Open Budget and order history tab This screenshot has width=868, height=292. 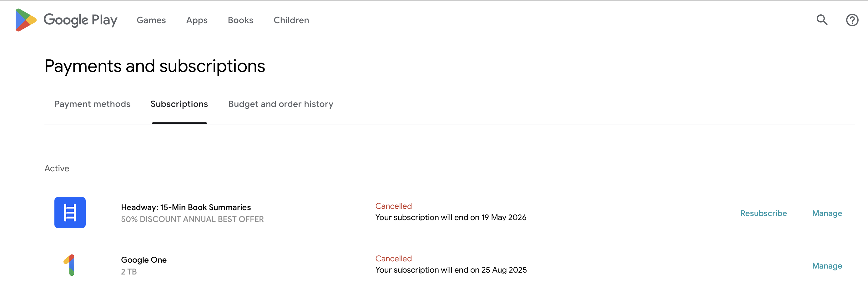(x=281, y=104)
